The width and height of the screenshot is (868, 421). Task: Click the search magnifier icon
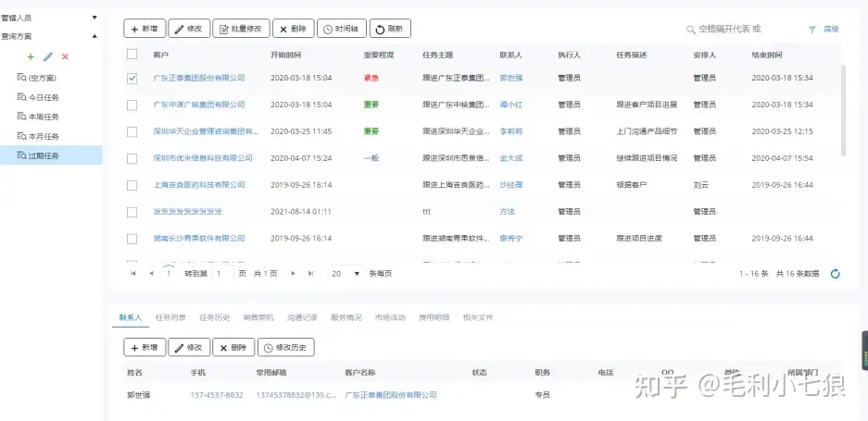[690, 30]
